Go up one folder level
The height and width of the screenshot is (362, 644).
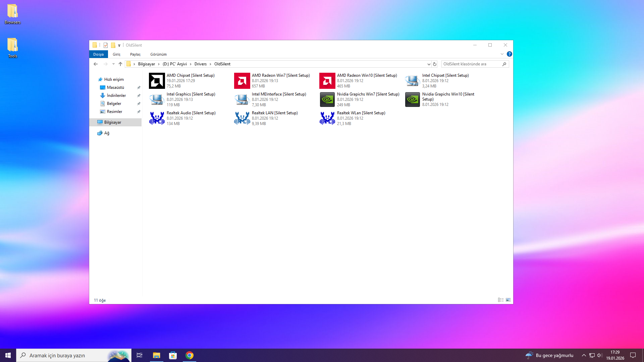point(120,64)
